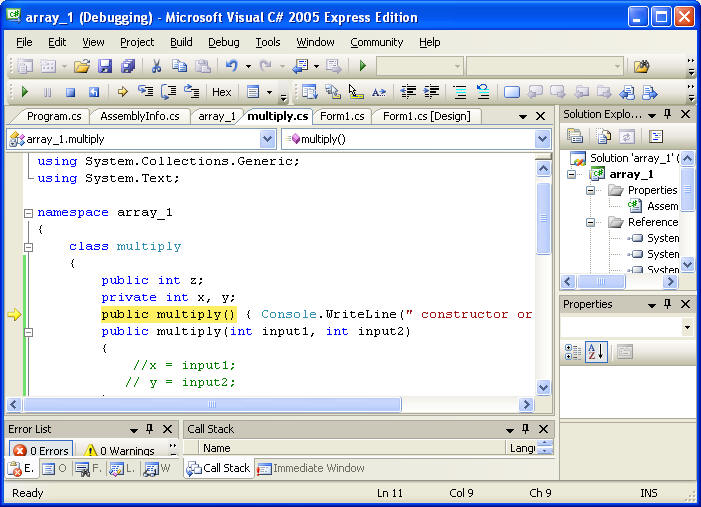Screen dimensions: 701x507
Task: Toggle the Hex display button
Action: (x=221, y=92)
